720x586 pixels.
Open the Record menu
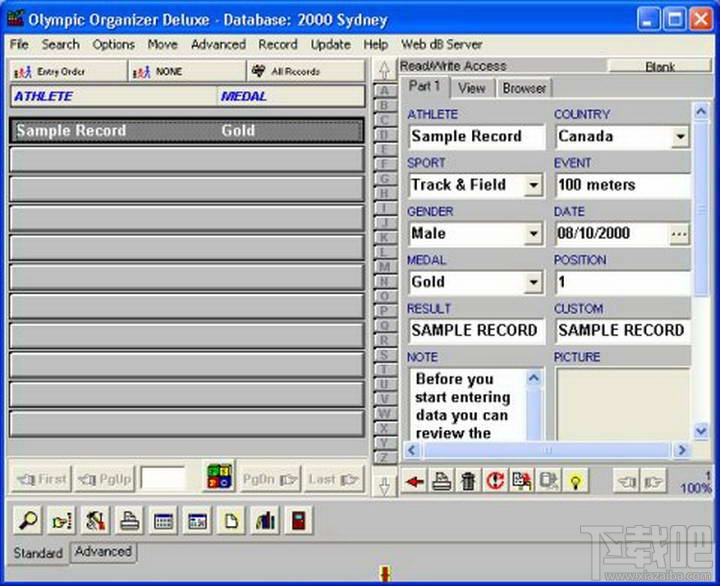pos(278,44)
